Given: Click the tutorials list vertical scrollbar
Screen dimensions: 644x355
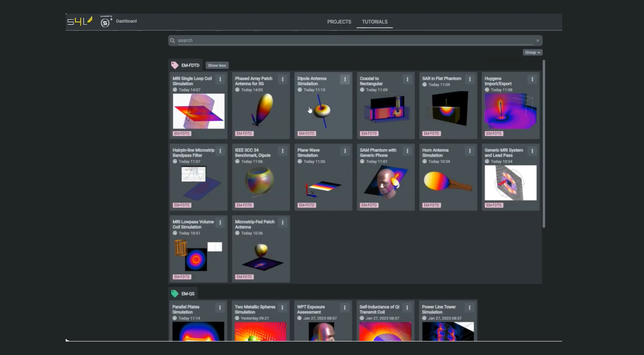Looking at the screenshot, I should click(544, 144).
